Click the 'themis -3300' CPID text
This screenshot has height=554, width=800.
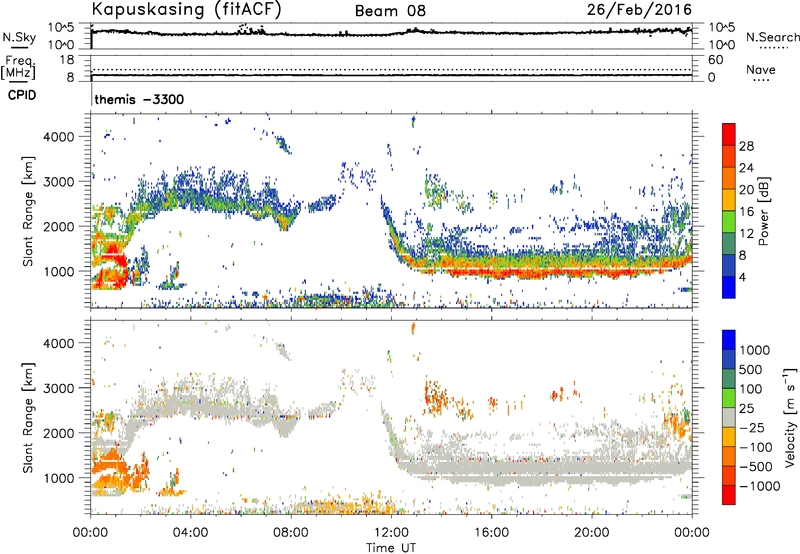(139, 99)
